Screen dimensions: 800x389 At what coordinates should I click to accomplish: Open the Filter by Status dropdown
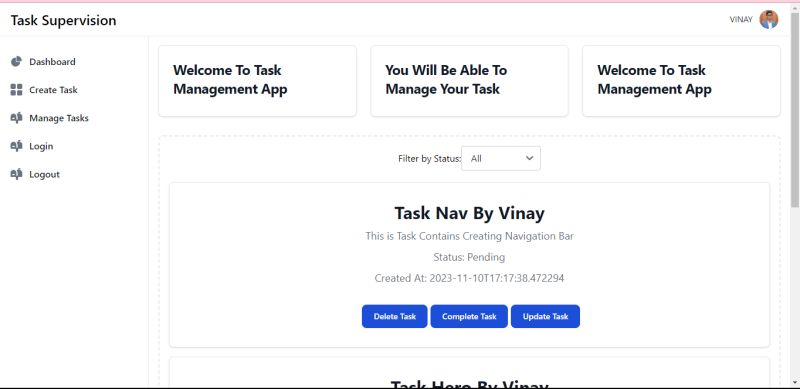click(501, 158)
